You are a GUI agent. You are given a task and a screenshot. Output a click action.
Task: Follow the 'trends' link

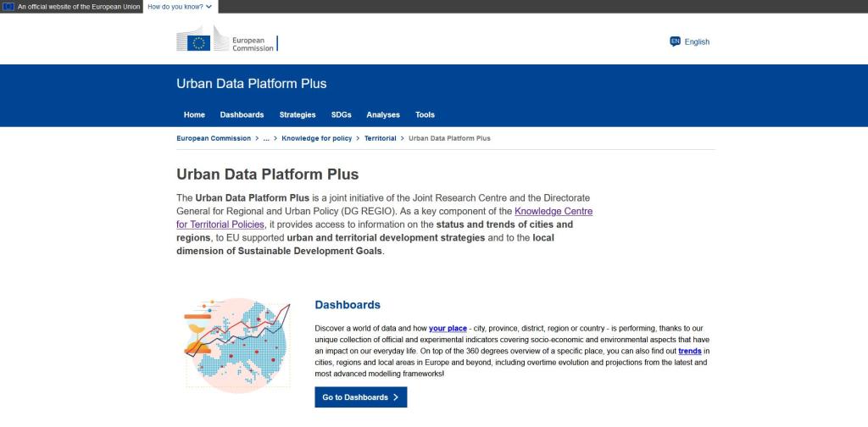point(690,352)
